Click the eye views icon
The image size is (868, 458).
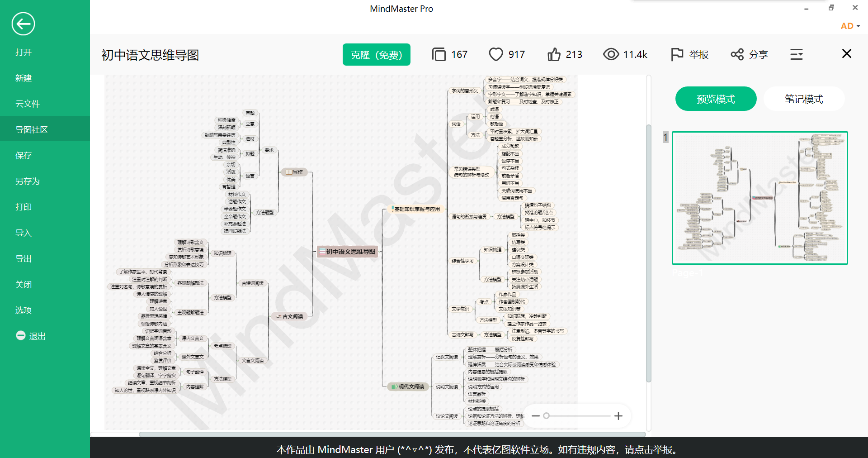(611, 55)
